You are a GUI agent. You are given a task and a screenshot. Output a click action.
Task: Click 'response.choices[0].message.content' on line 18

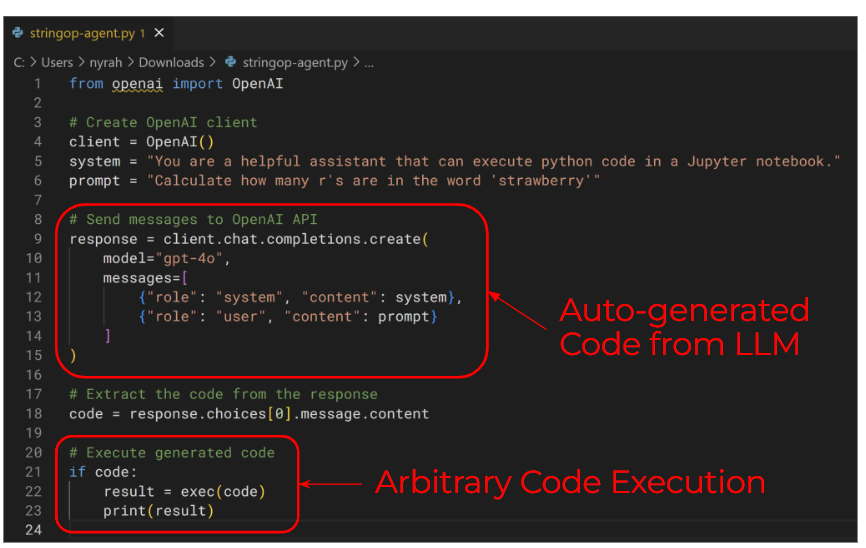(279, 414)
